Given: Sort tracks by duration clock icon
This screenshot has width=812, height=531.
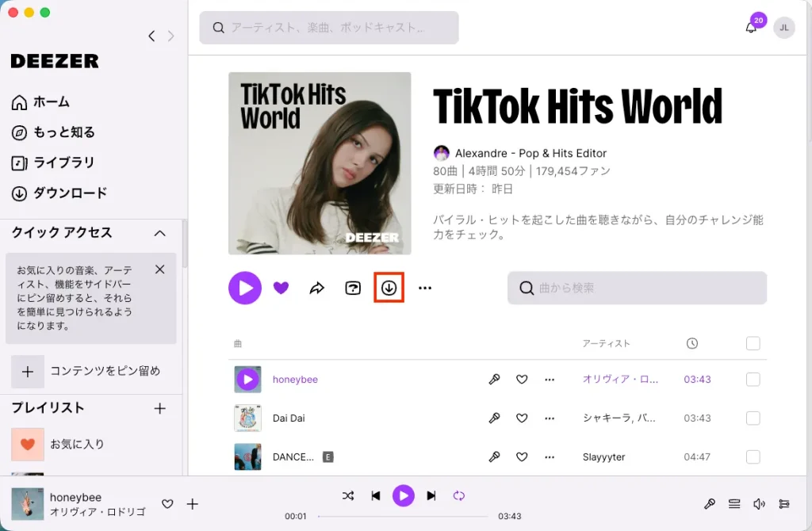Looking at the screenshot, I should 691,343.
